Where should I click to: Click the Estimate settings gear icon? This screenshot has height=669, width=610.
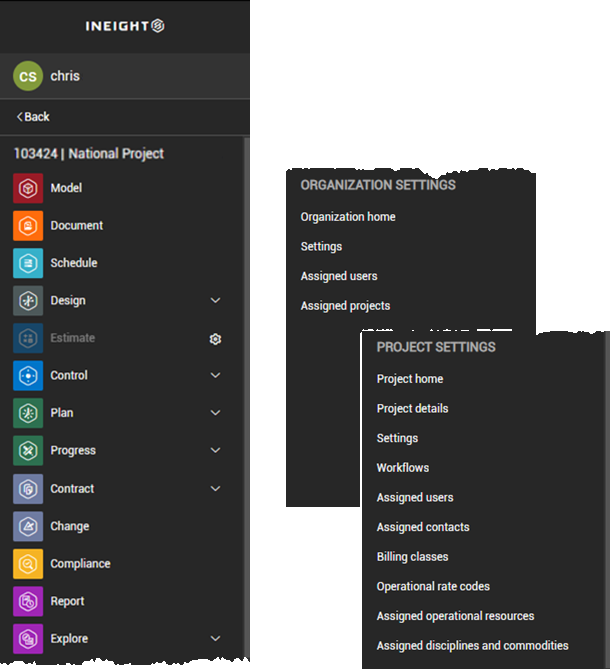coord(215,339)
